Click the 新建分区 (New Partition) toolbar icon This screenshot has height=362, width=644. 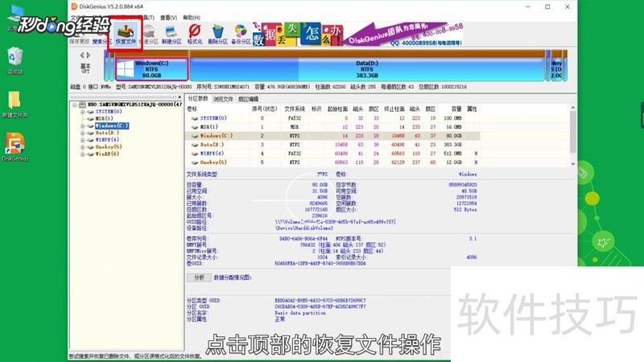[x=171, y=34]
